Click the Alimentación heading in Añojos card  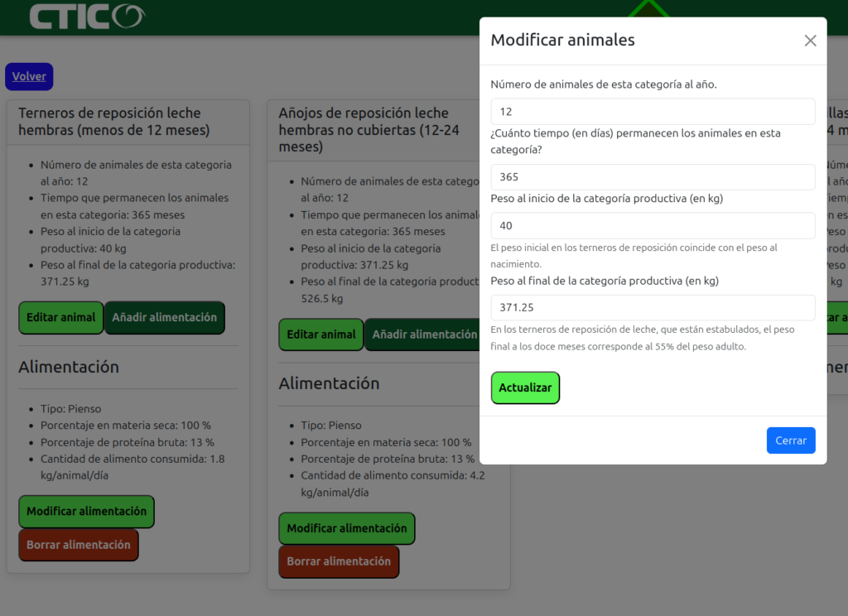coord(329,383)
